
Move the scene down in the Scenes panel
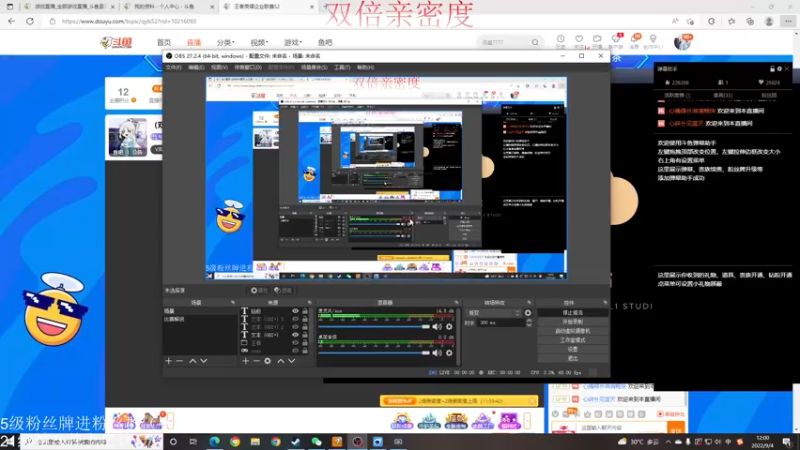click(204, 361)
